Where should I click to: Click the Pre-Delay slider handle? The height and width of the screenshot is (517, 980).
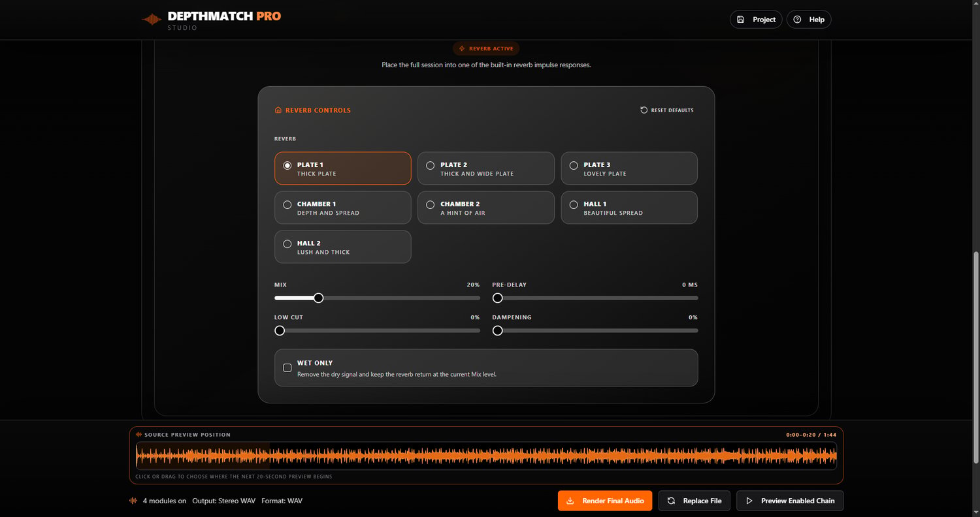(x=497, y=298)
